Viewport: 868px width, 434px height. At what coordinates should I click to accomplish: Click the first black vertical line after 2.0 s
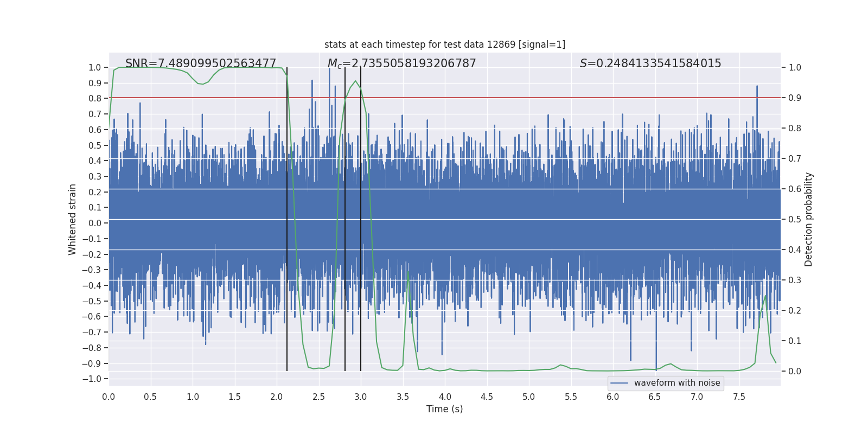[287, 217]
